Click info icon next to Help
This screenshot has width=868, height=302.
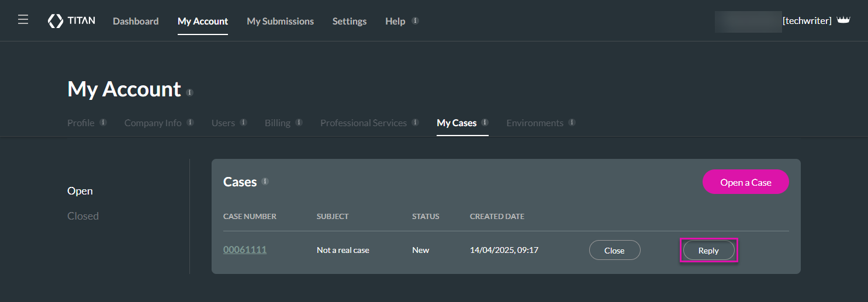415,20
